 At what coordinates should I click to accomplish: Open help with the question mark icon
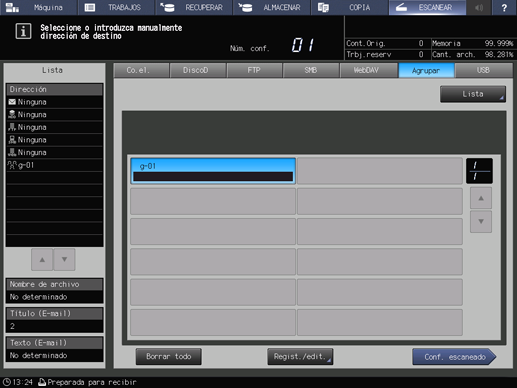coord(504,7)
